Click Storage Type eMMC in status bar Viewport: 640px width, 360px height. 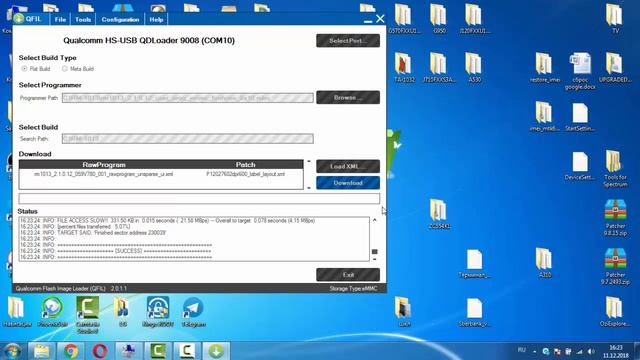[353, 289]
